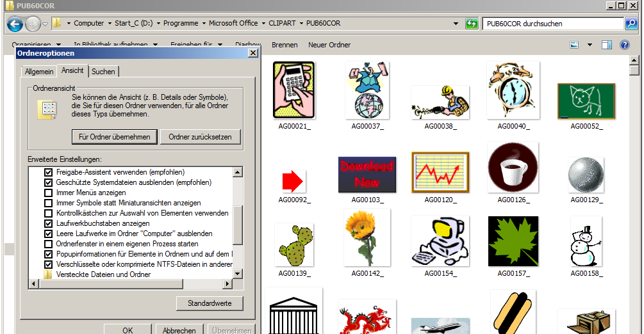
Task: Select the AG00092_ red arrow clipart
Action: click(x=294, y=181)
